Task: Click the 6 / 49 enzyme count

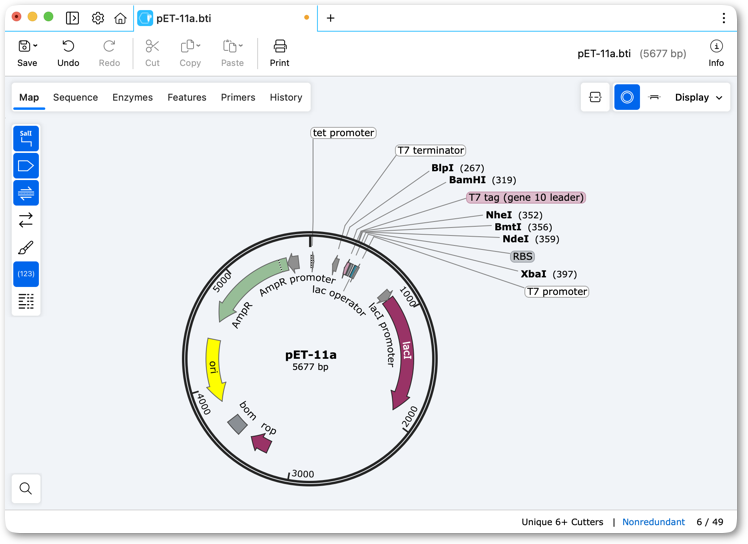Action: pos(710,522)
